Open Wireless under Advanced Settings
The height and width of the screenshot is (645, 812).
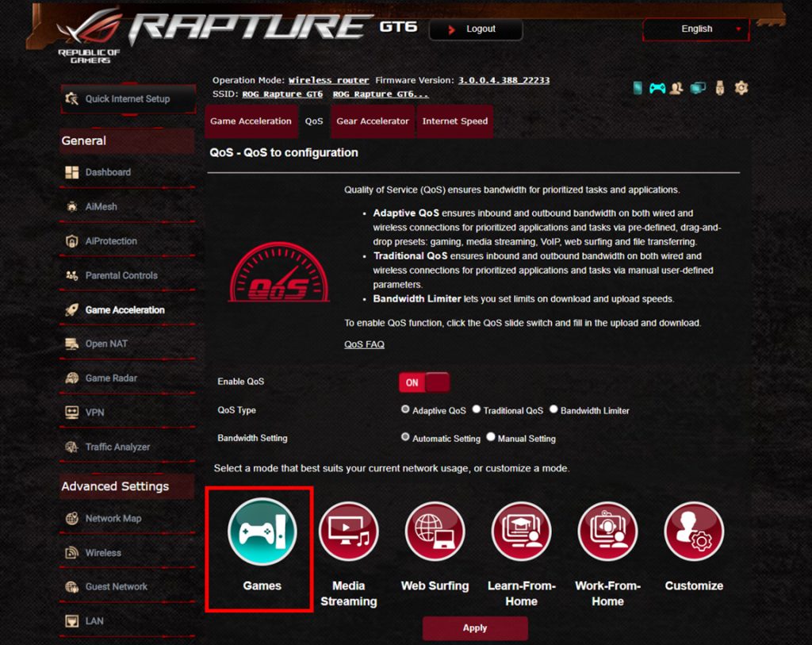coord(128,553)
